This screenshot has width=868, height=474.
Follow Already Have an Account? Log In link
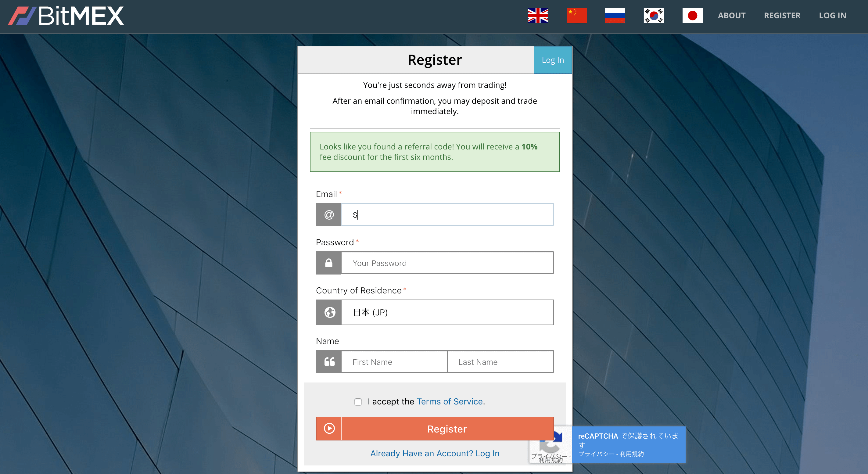coord(435,454)
